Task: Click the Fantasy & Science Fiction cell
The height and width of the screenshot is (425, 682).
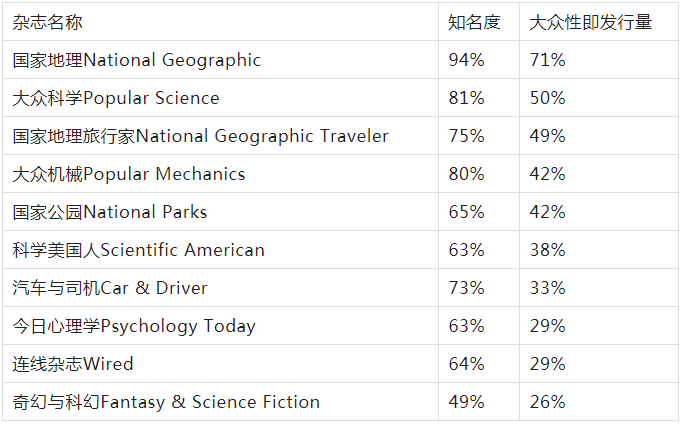Action: pyautogui.click(x=166, y=402)
